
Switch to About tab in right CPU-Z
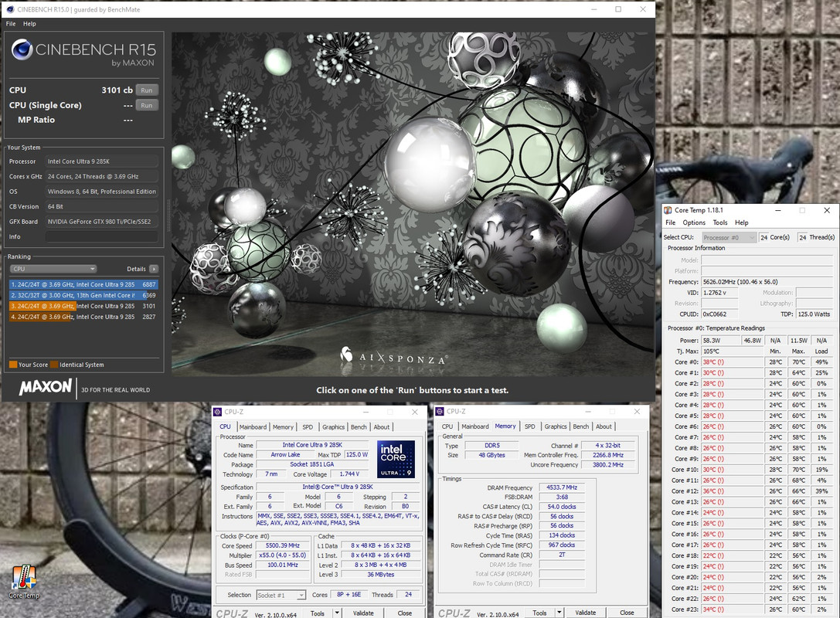(x=604, y=426)
